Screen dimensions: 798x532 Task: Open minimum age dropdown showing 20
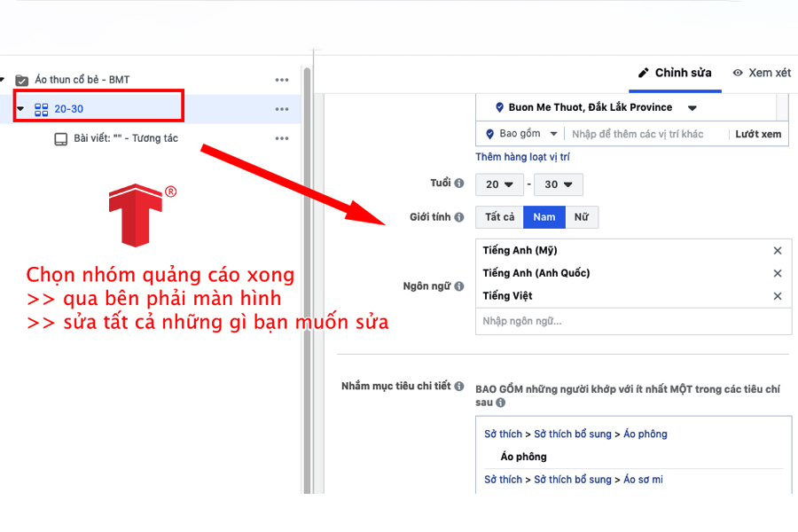point(499,184)
